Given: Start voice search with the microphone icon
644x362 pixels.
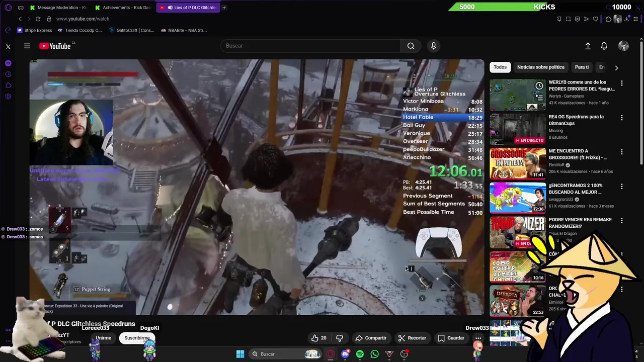Looking at the screenshot, I should tap(434, 46).
